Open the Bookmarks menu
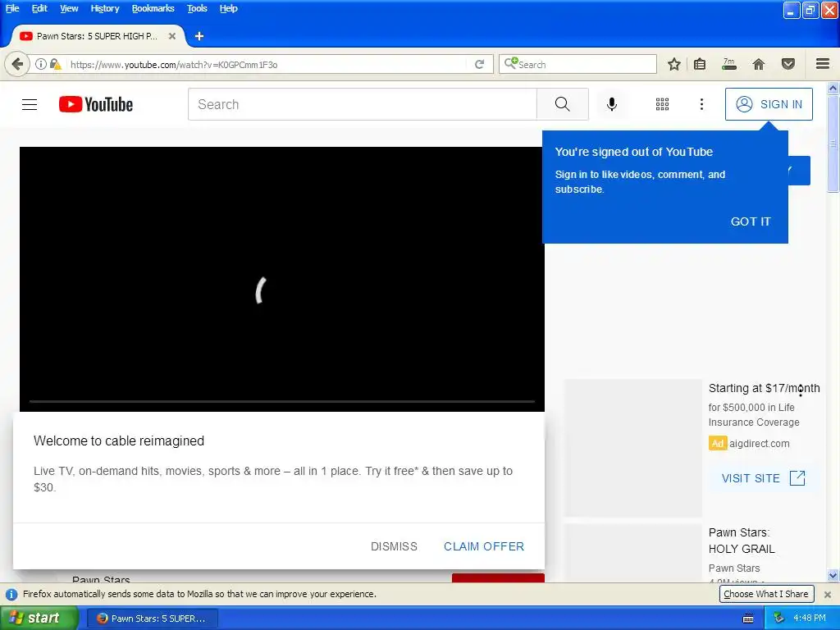Viewport: 840px width, 630px height. tap(153, 8)
